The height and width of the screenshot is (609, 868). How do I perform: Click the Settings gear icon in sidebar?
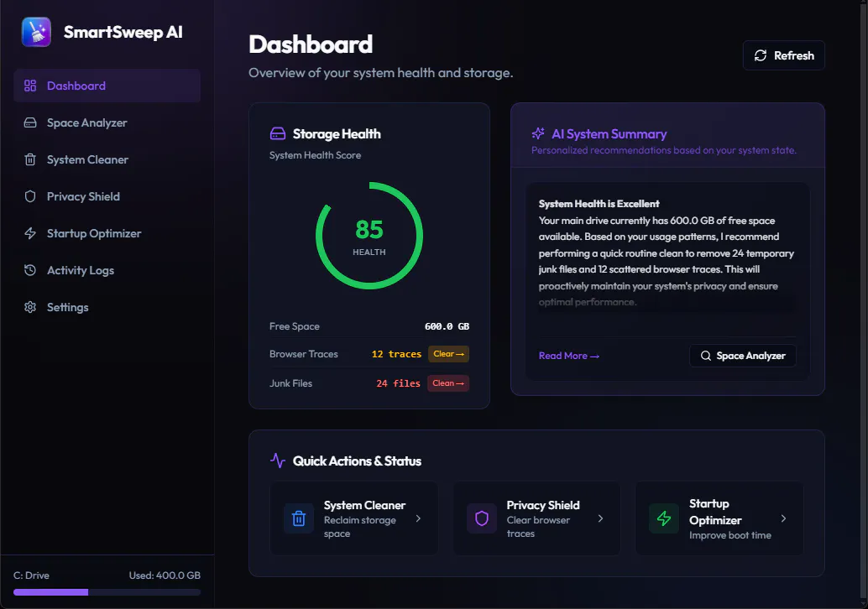point(30,307)
